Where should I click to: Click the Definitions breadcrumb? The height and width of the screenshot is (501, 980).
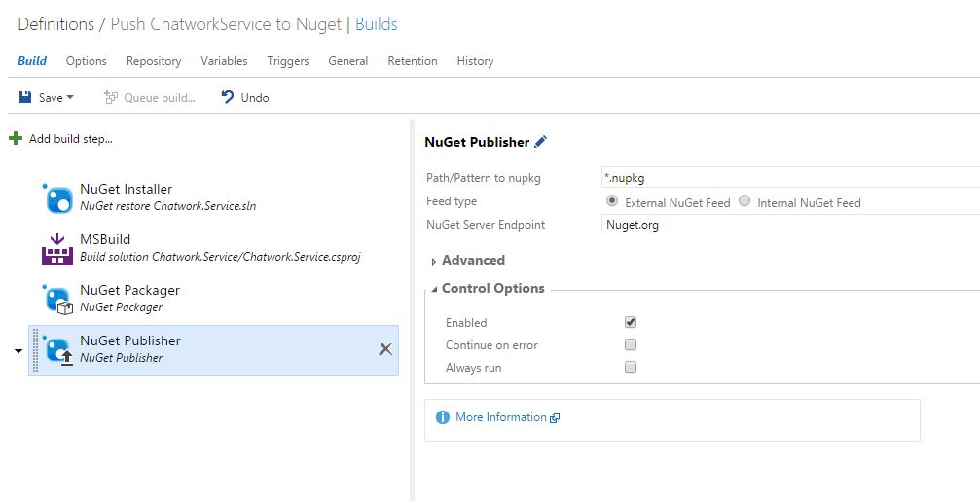(56, 24)
